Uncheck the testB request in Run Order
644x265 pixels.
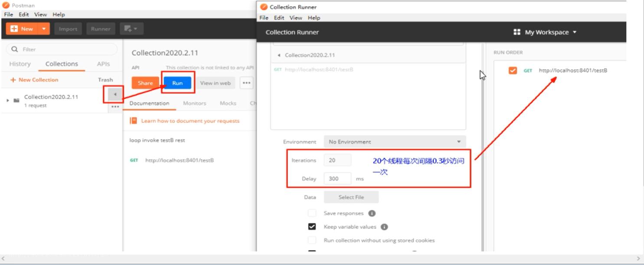click(x=513, y=70)
